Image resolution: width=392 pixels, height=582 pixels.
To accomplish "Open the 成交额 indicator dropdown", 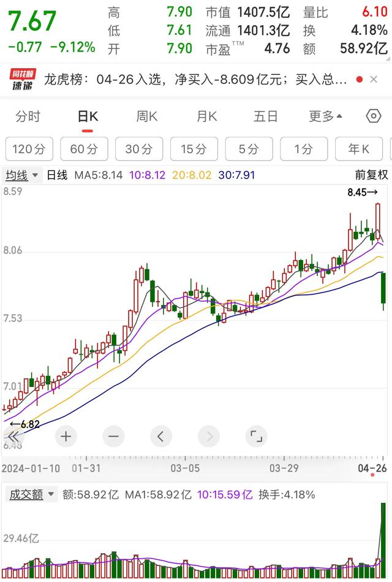I will (31, 494).
